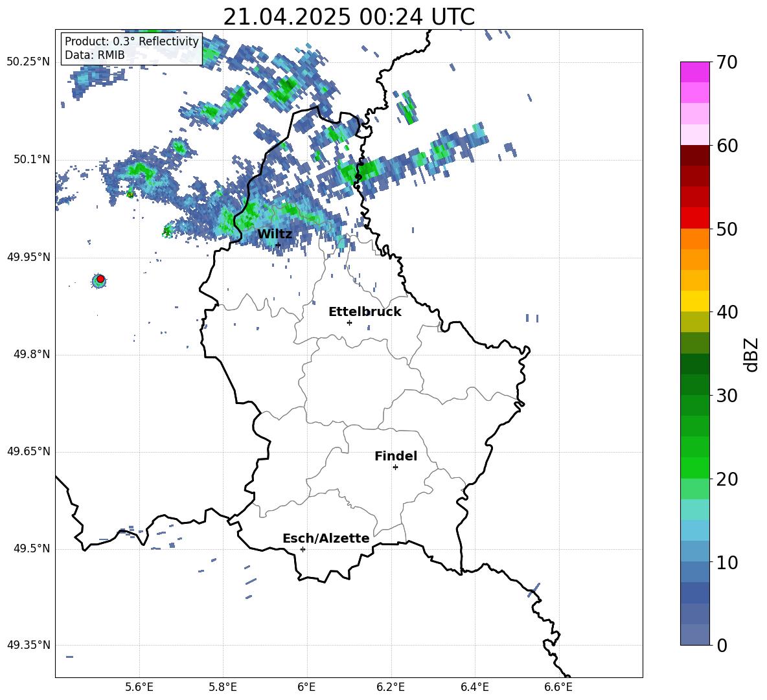
Task: Click the 50.1°N latitude label
Action: pos(32,160)
